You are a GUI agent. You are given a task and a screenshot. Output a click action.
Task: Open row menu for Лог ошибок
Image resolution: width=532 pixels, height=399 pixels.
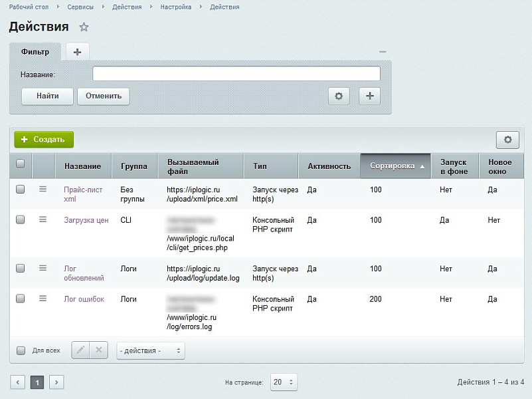point(43,299)
